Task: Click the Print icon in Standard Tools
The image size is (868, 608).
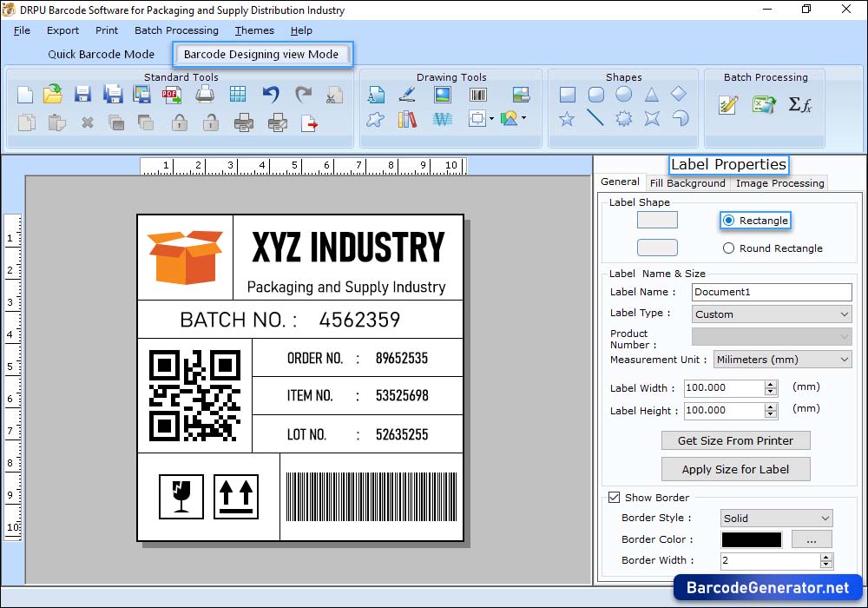Action: pyautogui.click(x=203, y=94)
